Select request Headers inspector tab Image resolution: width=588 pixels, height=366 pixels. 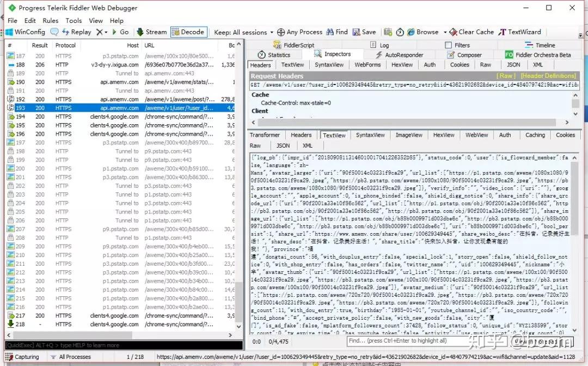[260, 65]
